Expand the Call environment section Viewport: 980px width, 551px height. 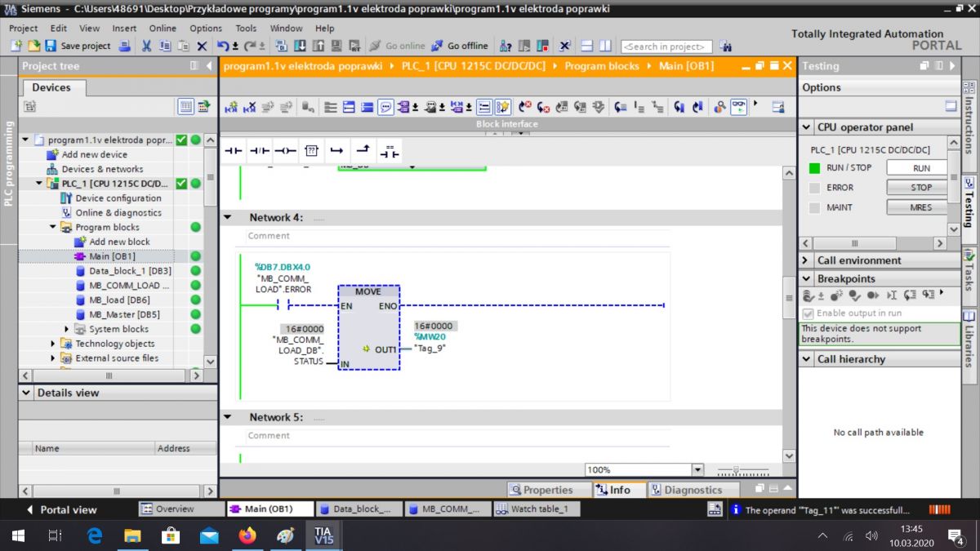click(x=806, y=260)
